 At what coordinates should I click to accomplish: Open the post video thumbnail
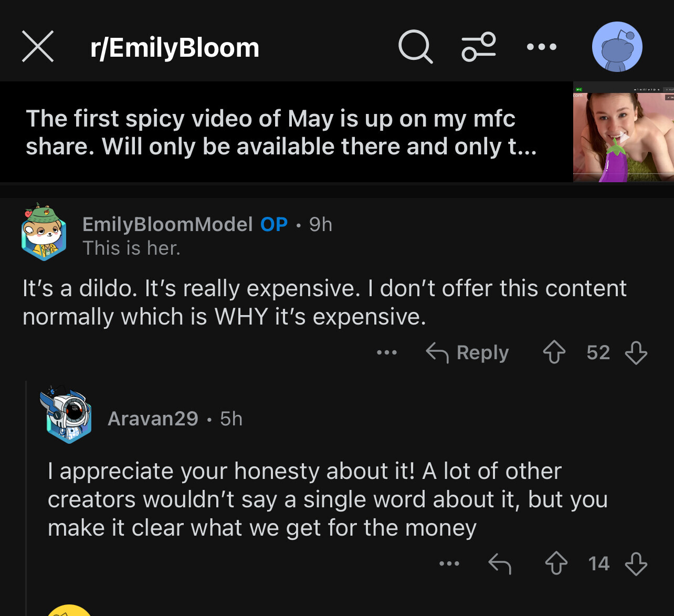[623, 132]
